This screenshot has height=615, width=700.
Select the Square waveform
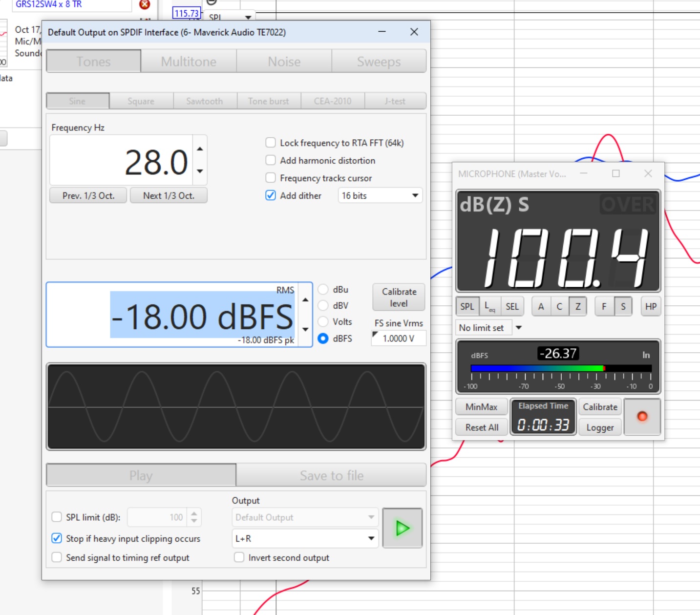coord(141,101)
